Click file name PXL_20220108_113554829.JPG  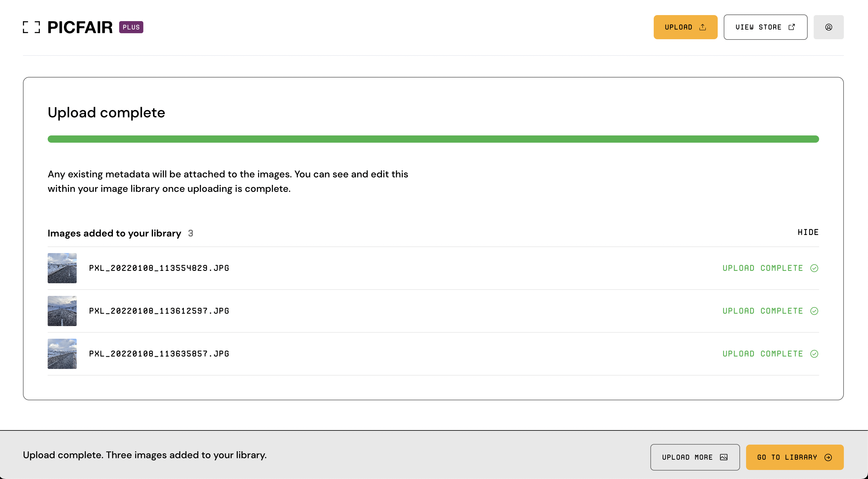tap(159, 268)
